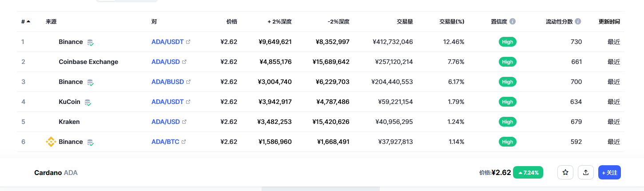The width and height of the screenshot is (644, 191).
Task: Click volume value ¥204,440,553
Action: coord(392,82)
